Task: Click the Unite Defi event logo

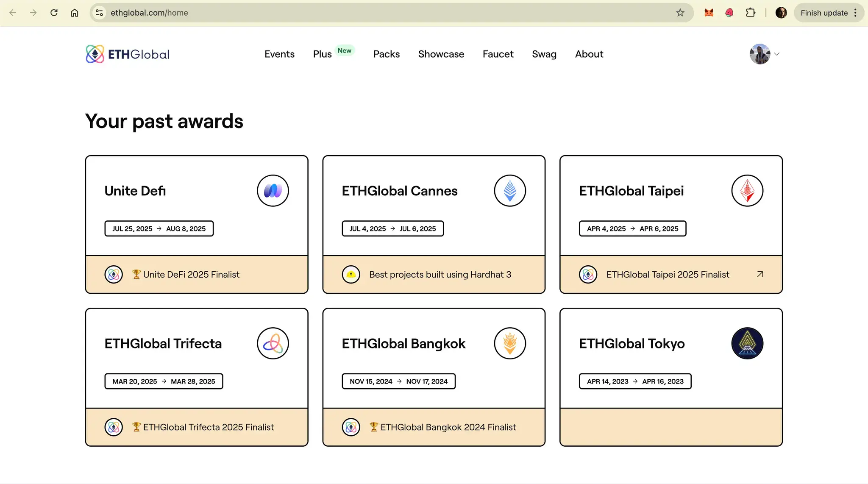Action: tap(273, 191)
